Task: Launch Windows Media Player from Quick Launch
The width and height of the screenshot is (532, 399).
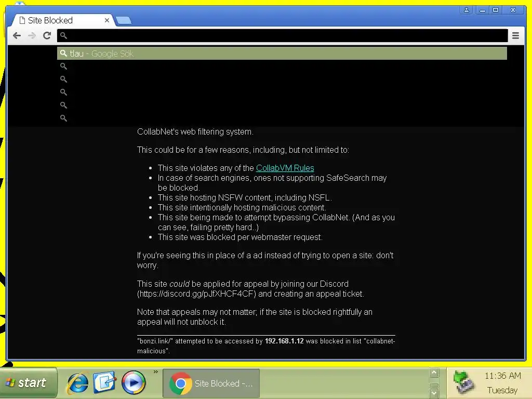Action: click(x=134, y=383)
